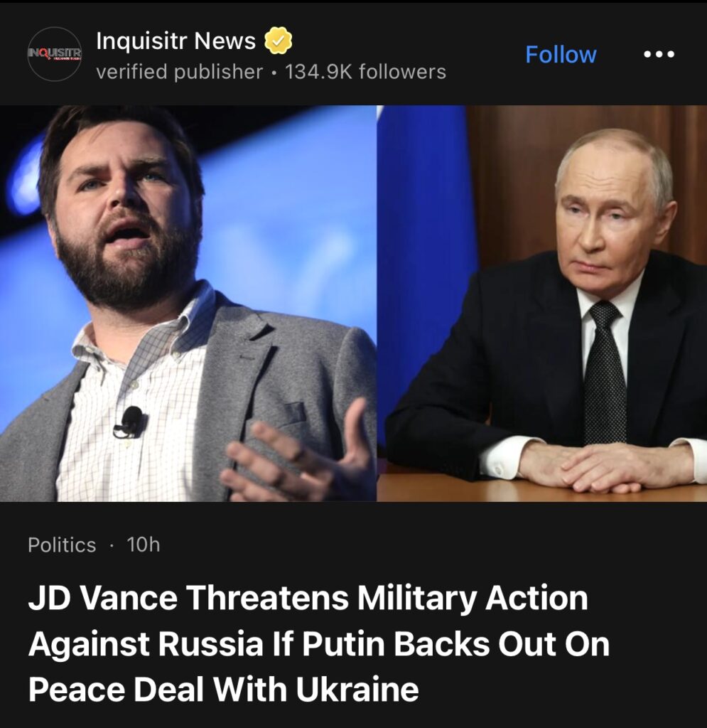Image resolution: width=707 pixels, height=728 pixels.
Task: Open the Politics category tag
Action: coord(62,545)
